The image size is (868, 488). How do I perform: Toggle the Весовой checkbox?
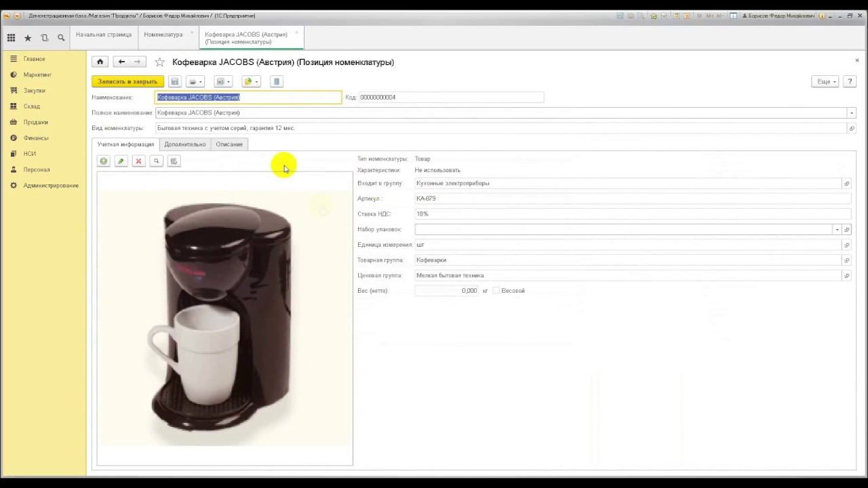tap(496, 291)
